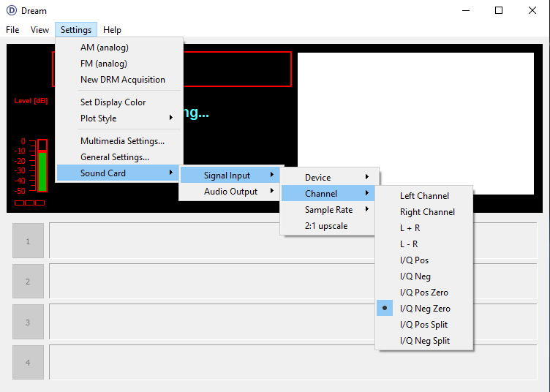Open the Help menu
This screenshot has width=550, height=392.
pos(112,30)
